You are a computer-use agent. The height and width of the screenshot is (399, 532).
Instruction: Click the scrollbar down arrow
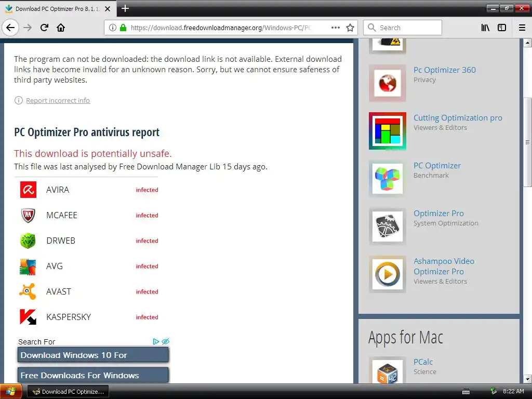[x=527, y=379]
